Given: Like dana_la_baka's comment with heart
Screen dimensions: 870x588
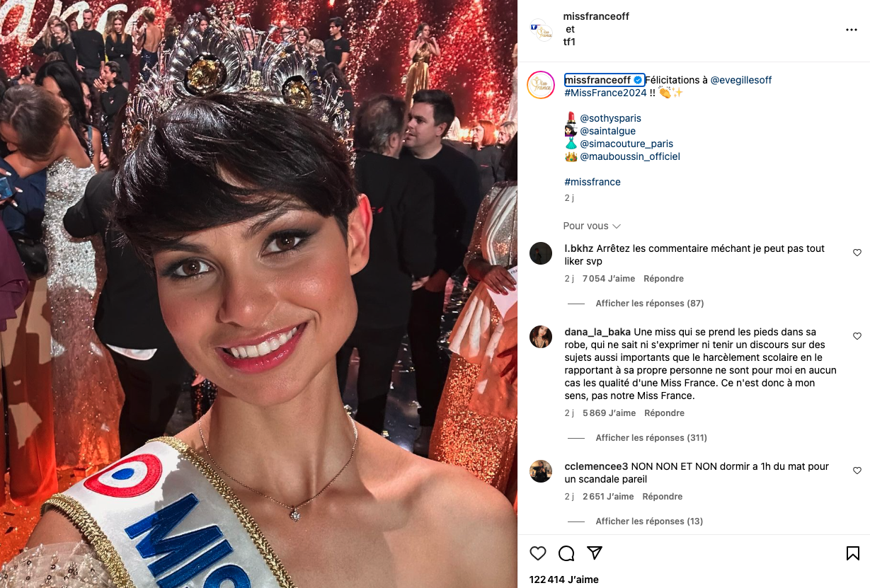Looking at the screenshot, I should [857, 336].
